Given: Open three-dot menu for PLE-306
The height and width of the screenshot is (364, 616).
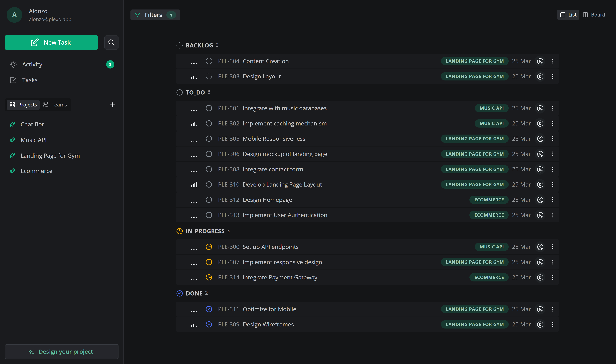Looking at the screenshot, I should coord(553,154).
